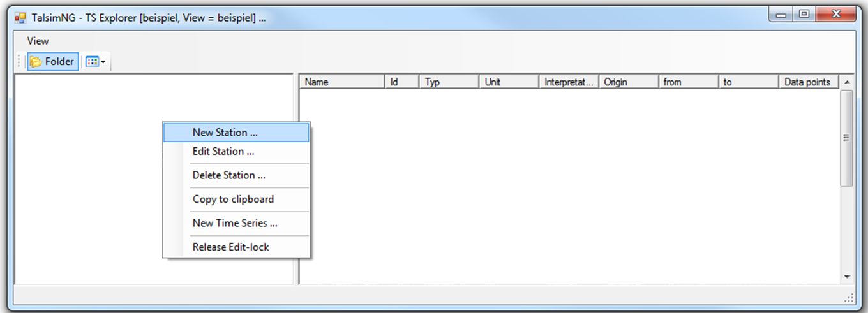Click the TalsimNG application icon in title bar

coord(20,18)
